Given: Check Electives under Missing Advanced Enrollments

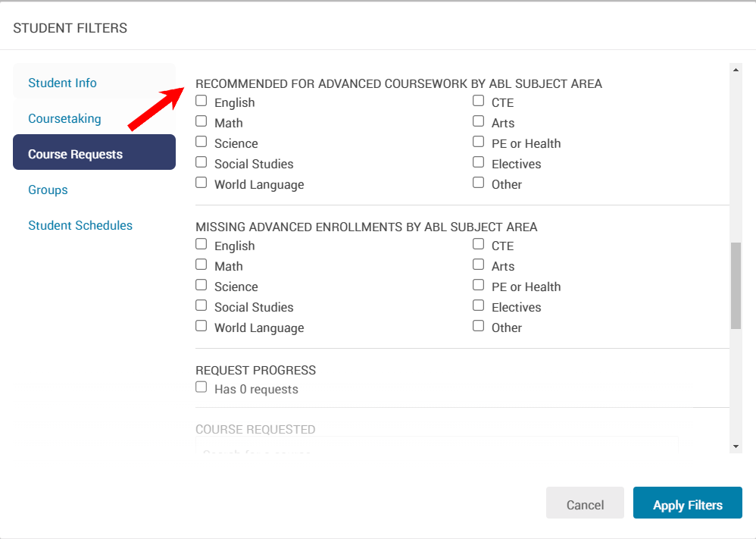Looking at the screenshot, I should 479,306.
